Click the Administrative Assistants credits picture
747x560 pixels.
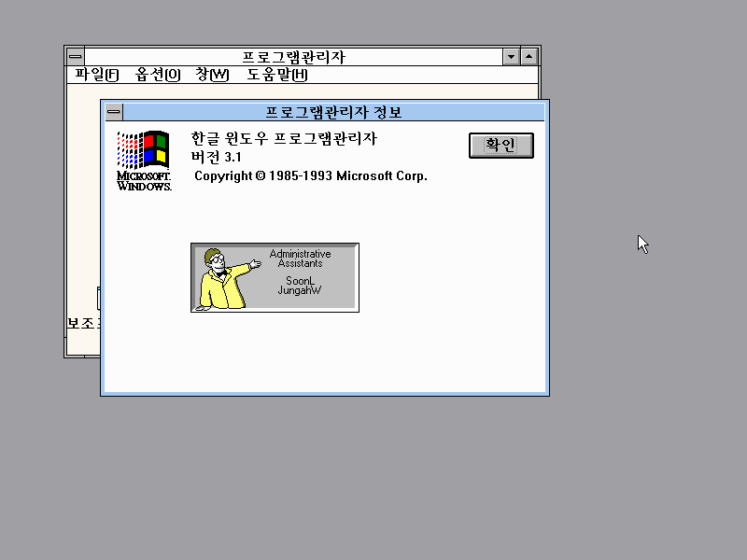pyautogui.click(x=275, y=277)
